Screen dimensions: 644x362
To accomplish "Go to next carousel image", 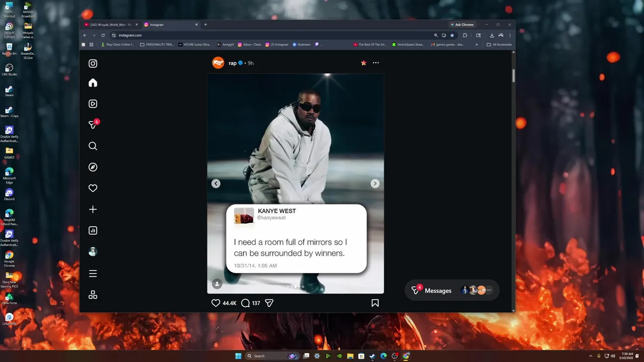I will [375, 184].
